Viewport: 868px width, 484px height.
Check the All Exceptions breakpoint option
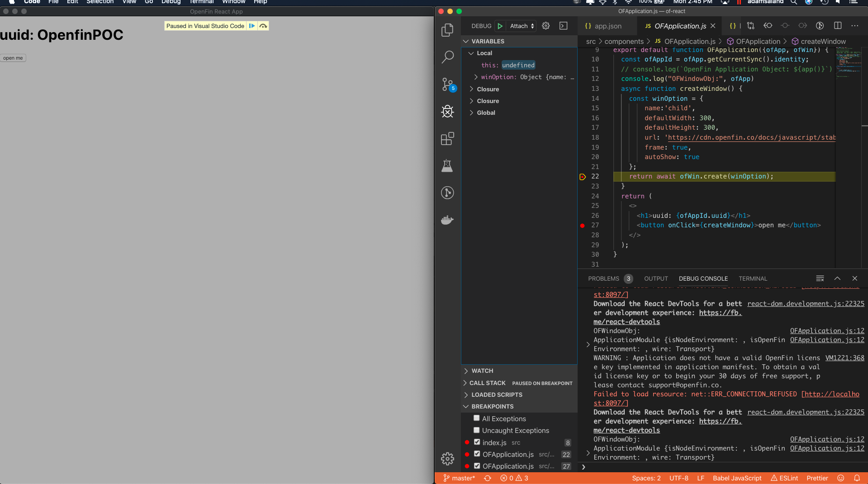tap(476, 418)
